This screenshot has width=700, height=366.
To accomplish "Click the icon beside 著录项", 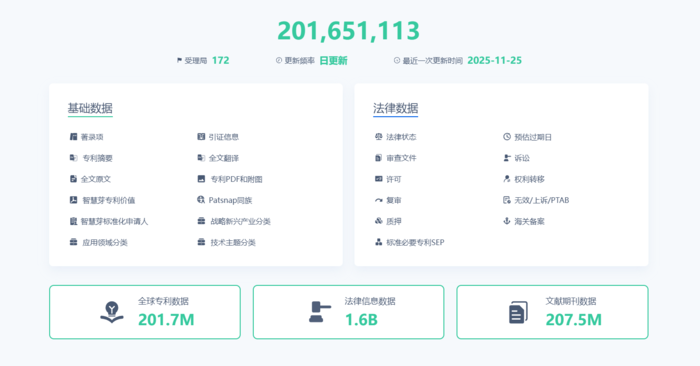I will coord(73,137).
